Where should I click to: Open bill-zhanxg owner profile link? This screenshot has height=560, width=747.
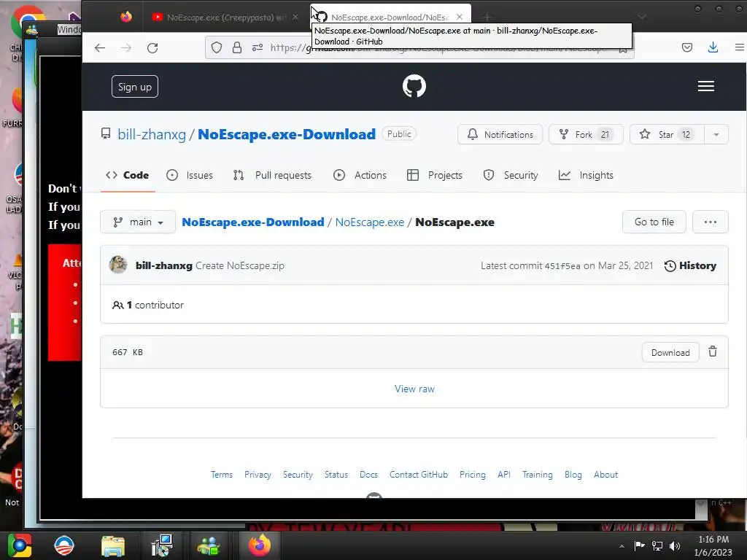click(x=152, y=134)
